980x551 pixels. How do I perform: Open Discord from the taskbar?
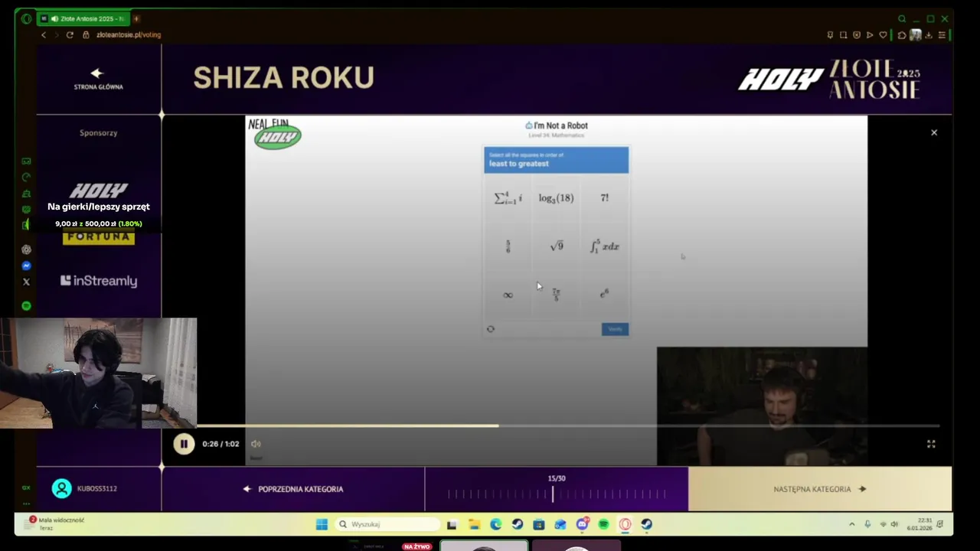click(x=582, y=524)
